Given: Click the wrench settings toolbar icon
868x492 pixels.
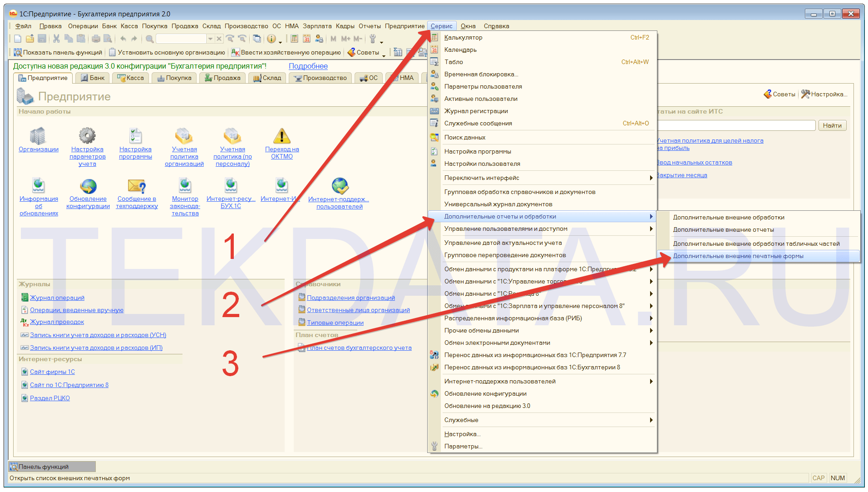Looking at the screenshot, I should coord(373,39).
